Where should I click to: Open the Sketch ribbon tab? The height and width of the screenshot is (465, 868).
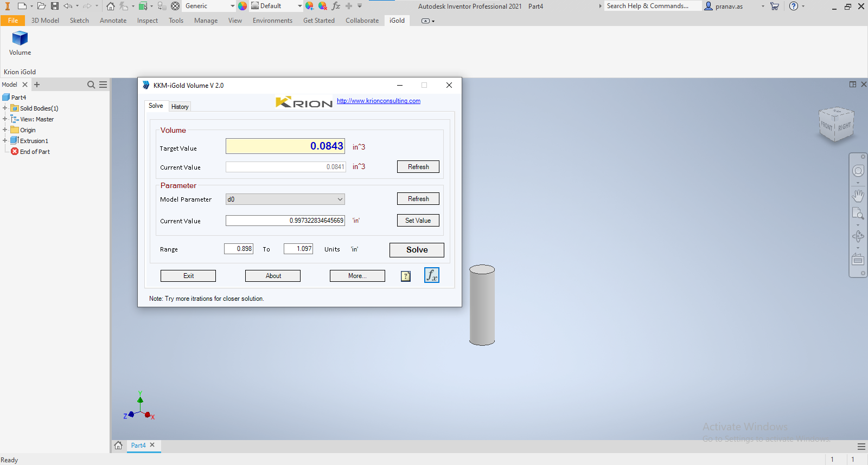pos(79,21)
